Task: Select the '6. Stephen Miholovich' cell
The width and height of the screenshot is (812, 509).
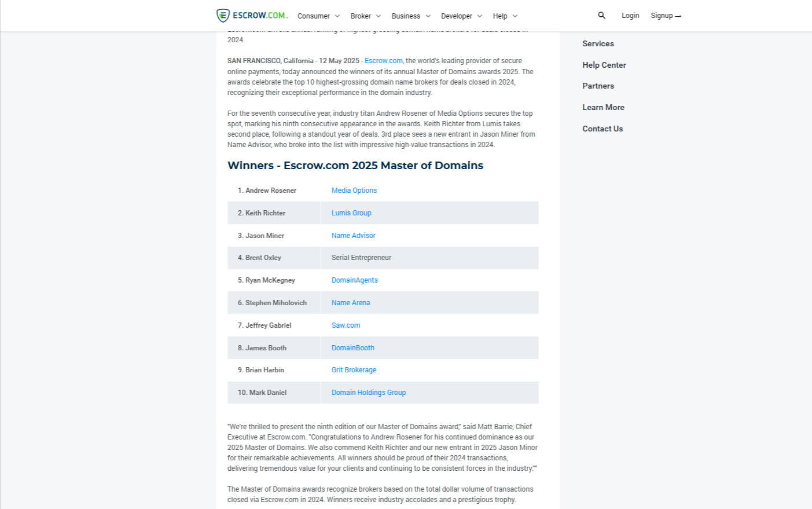Action: (274, 303)
